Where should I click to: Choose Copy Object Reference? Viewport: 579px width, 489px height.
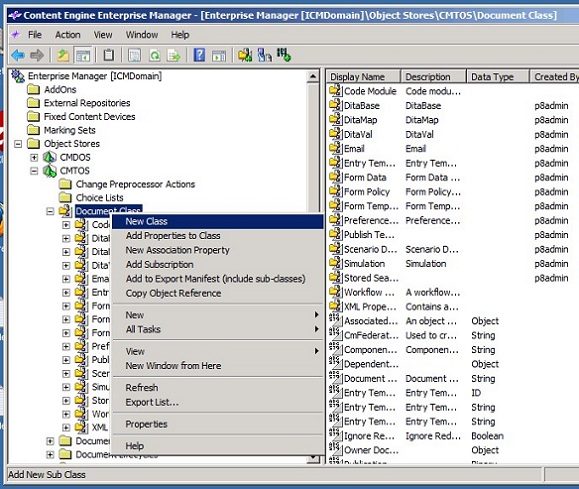217,293
